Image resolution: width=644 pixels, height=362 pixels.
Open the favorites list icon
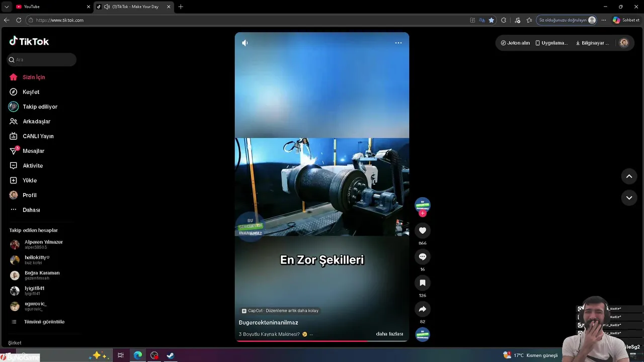point(529,20)
